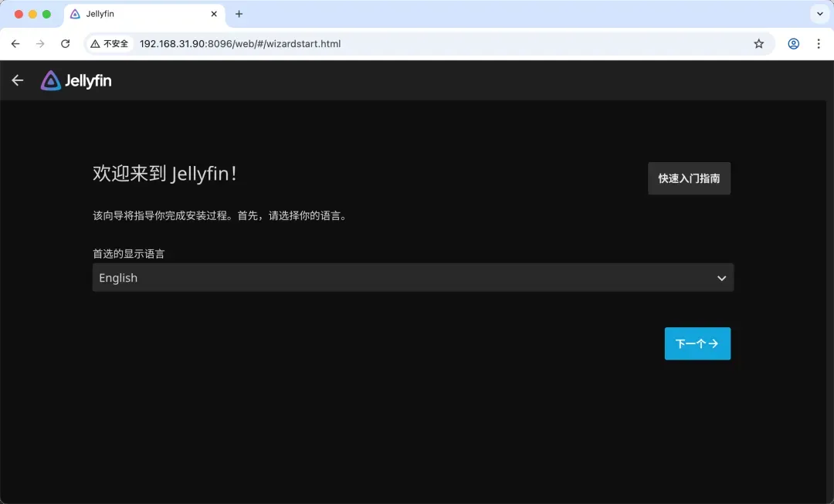Go back using Jellyfin header arrow

(x=18, y=80)
